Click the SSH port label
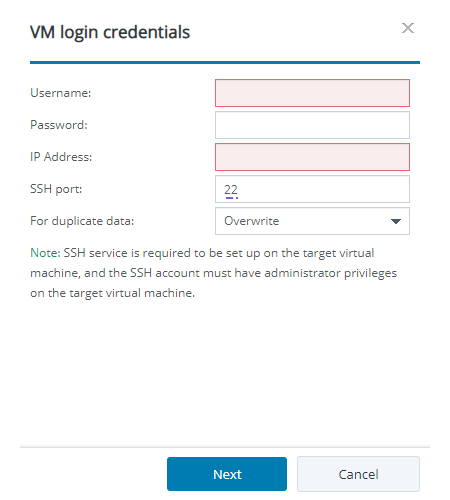This screenshot has height=500, width=450. coord(56,189)
